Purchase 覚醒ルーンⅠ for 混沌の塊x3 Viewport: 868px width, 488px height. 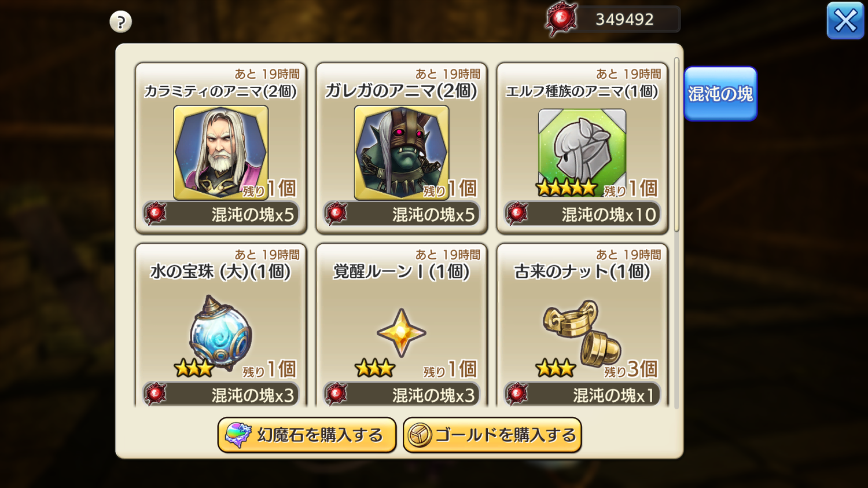tap(402, 395)
